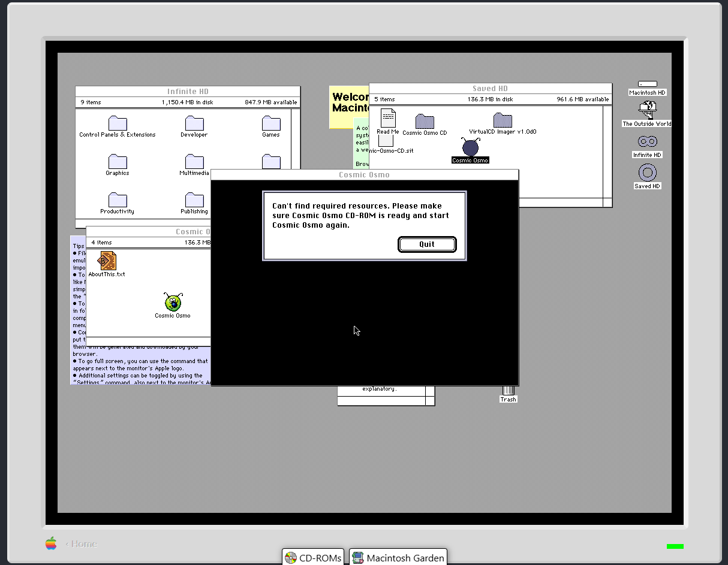This screenshot has height=565, width=728.
Task: Select the Macintosh HD desktop disk
Action: tap(648, 84)
